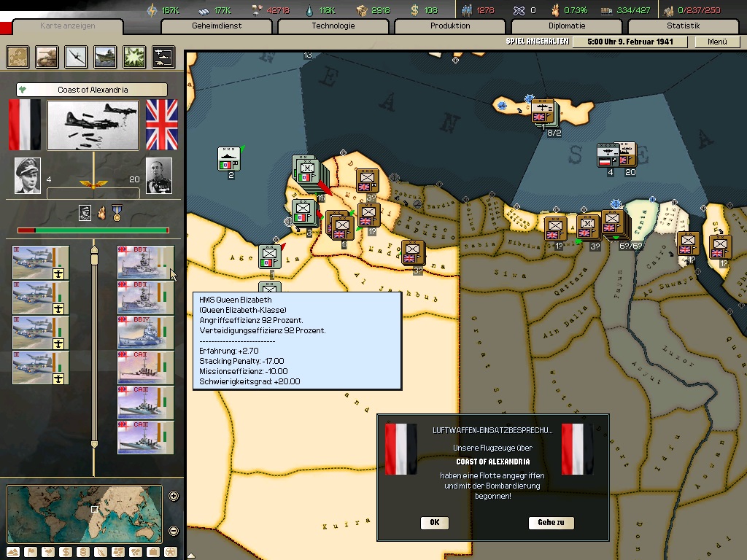Select the BBIV battleship unit card
747x560 pixels.
click(146, 332)
